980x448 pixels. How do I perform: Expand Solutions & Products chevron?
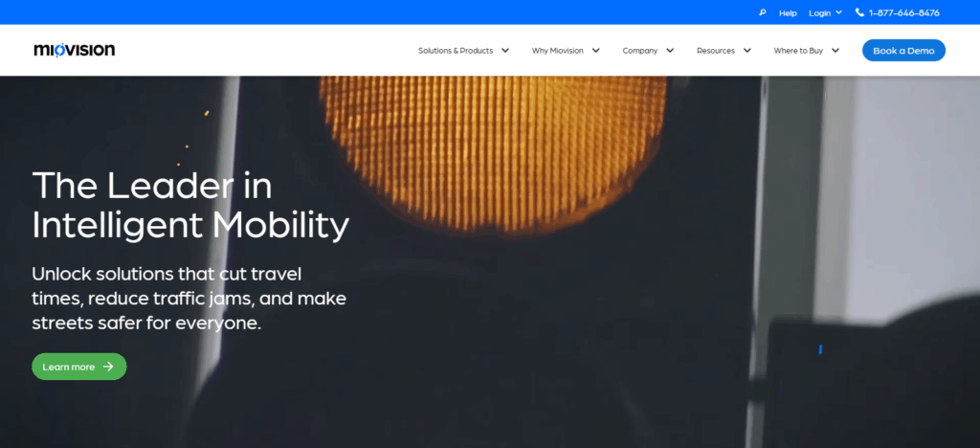505,51
